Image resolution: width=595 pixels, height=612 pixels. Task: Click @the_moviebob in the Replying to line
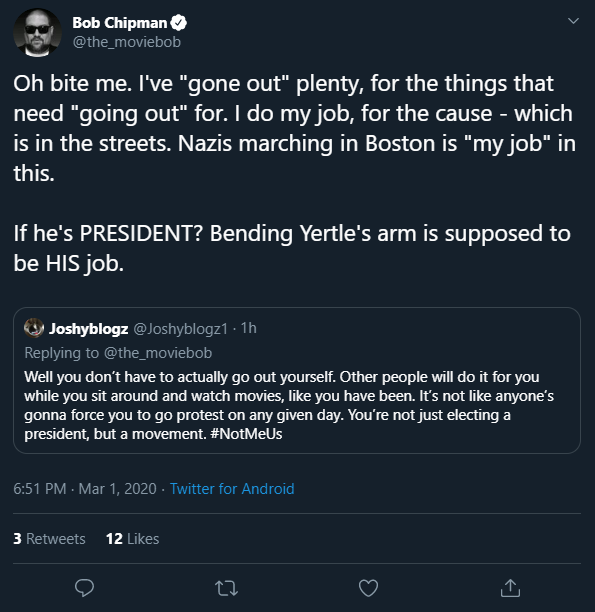click(x=158, y=353)
